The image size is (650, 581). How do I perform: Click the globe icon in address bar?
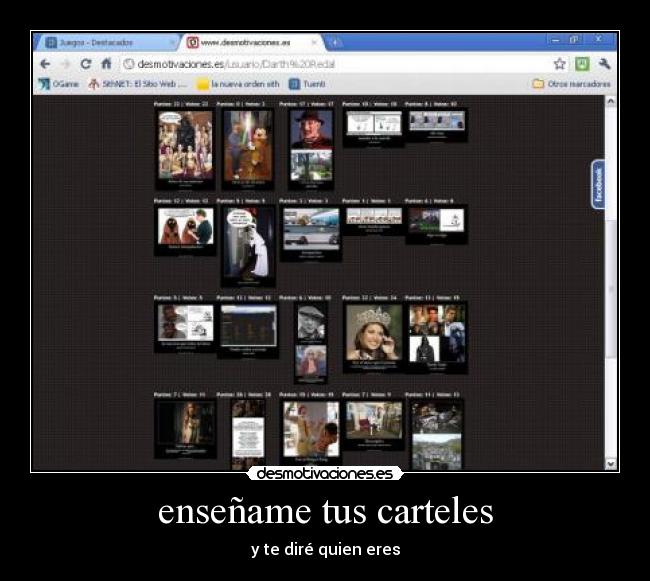129,64
